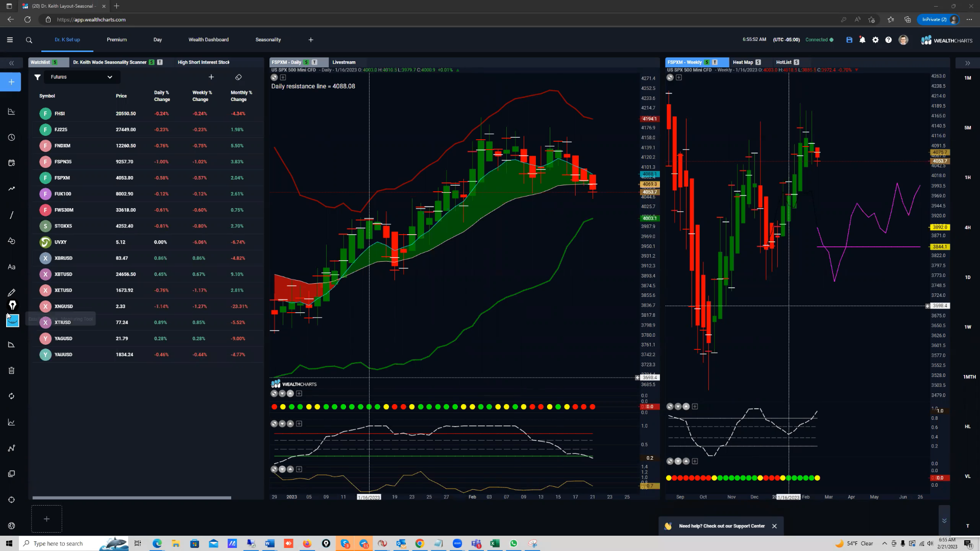
Task: Select the 1H timeframe button
Action: (968, 178)
